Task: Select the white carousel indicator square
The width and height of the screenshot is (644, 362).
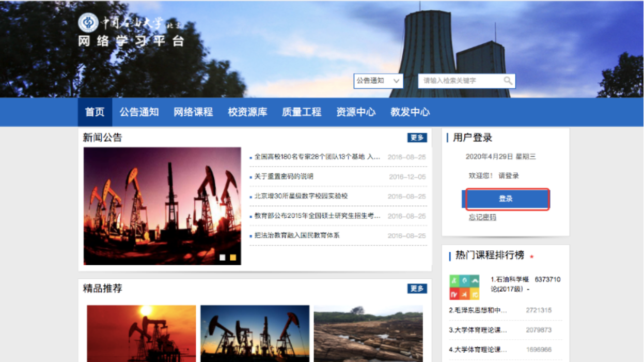Action: coord(223,257)
